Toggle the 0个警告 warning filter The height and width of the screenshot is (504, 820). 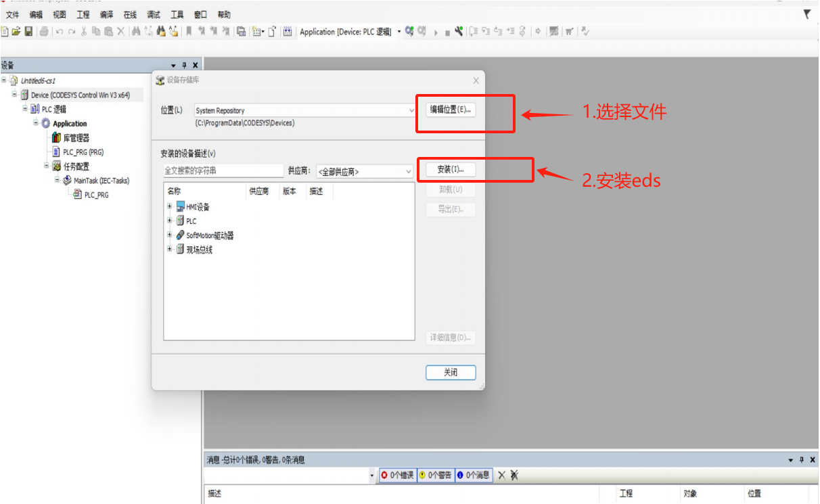(436, 476)
